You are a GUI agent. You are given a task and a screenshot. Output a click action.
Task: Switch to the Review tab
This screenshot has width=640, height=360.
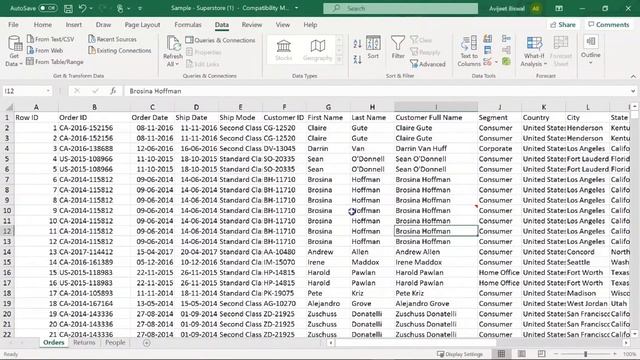252,25
